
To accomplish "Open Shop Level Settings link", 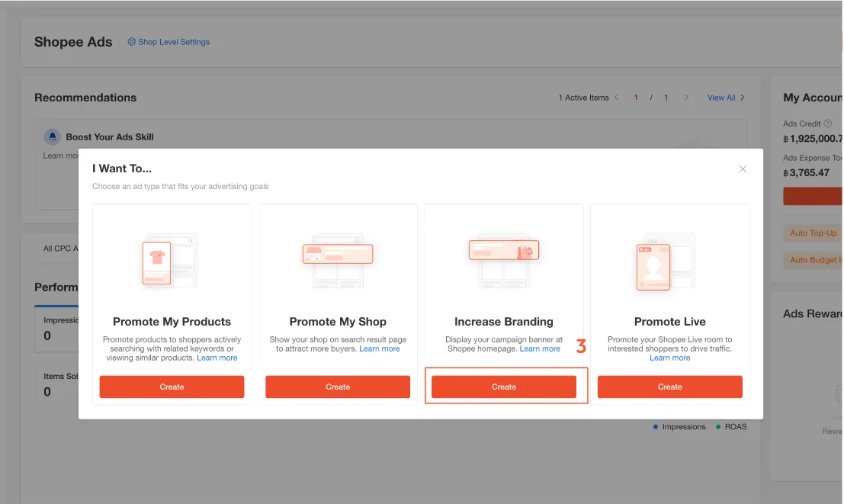I will click(174, 42).
